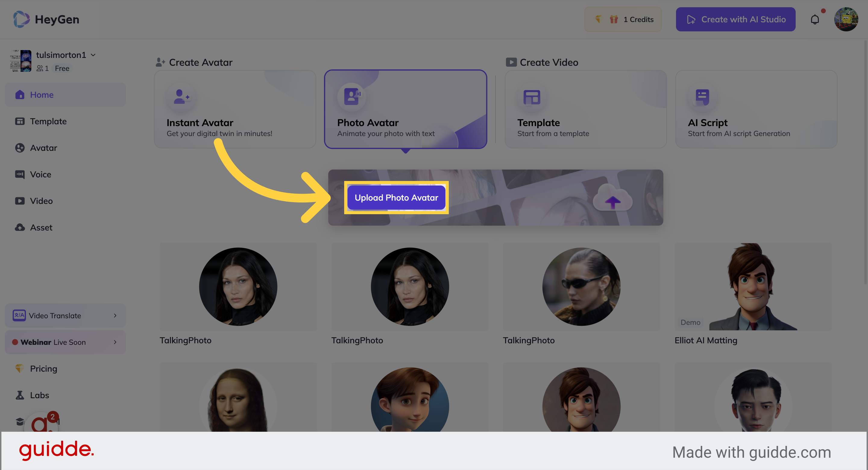
Task: Click the Upload Photo Avatar button
Action: [x=396, y=198]
